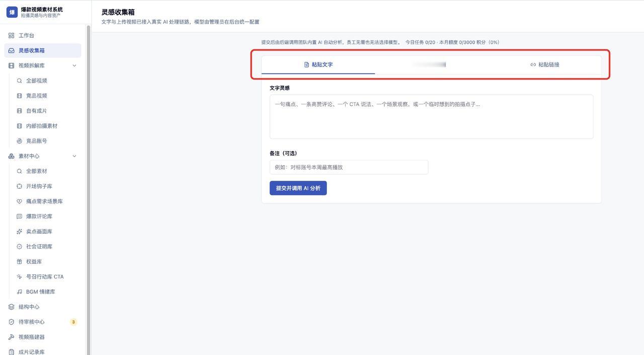The width and height of the screenshot is (644, 355).
Task: Click the 爆 app logo icon
Action: pyautogui.click(x=12, y=12)
